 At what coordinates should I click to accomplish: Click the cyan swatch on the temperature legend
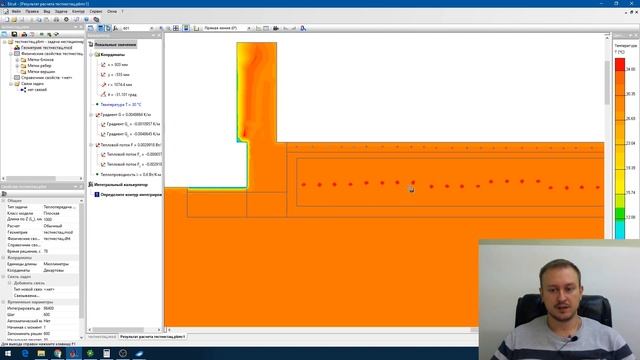click(620, 229)
